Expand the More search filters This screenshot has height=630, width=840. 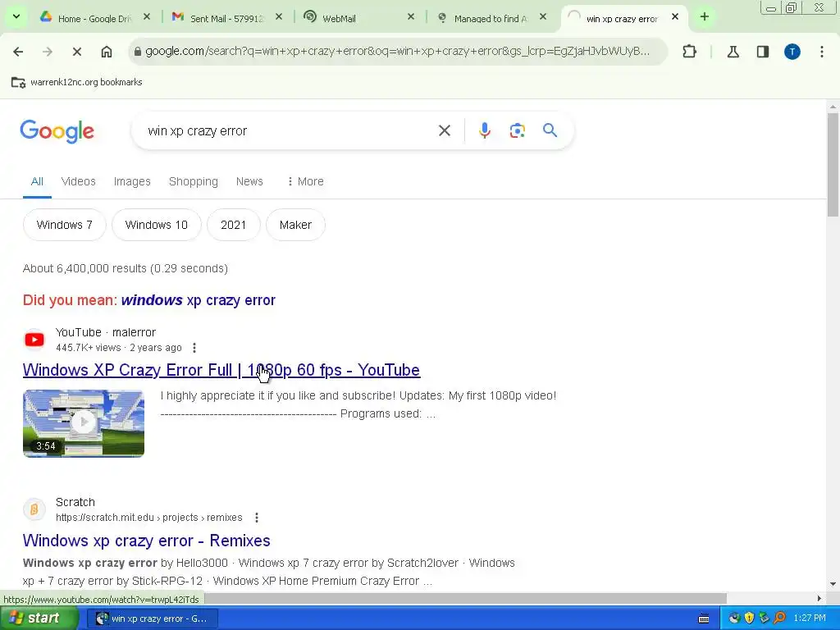[305, 181]
